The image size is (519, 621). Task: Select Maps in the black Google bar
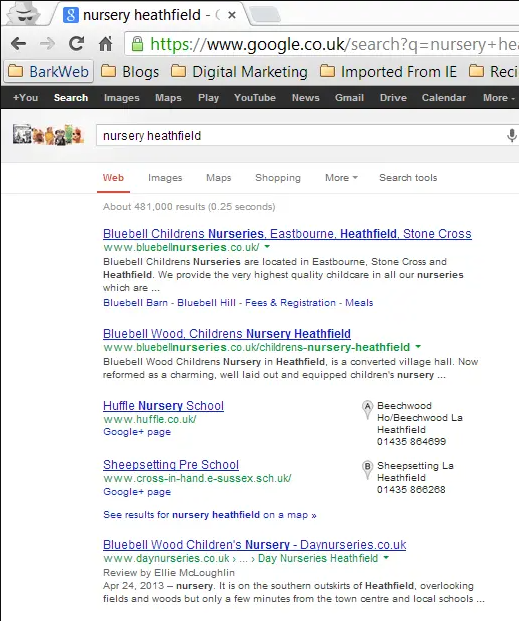coord(168,97)
